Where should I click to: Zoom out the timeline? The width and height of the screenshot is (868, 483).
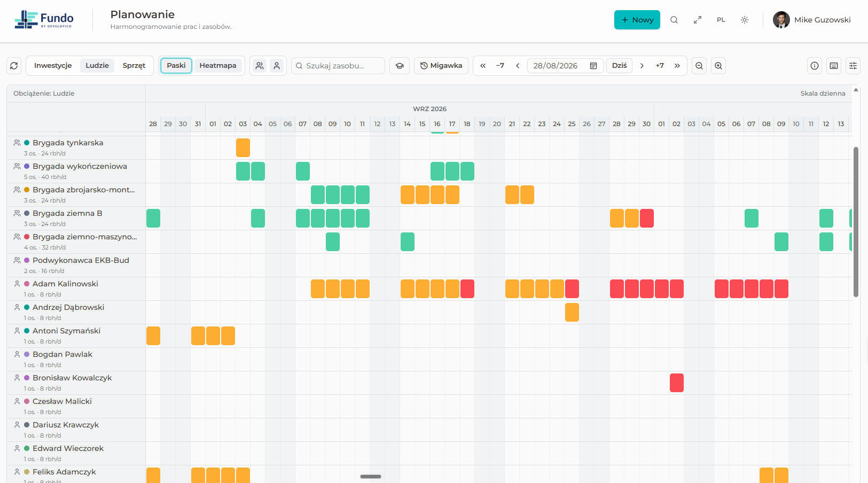coord(699,66)
